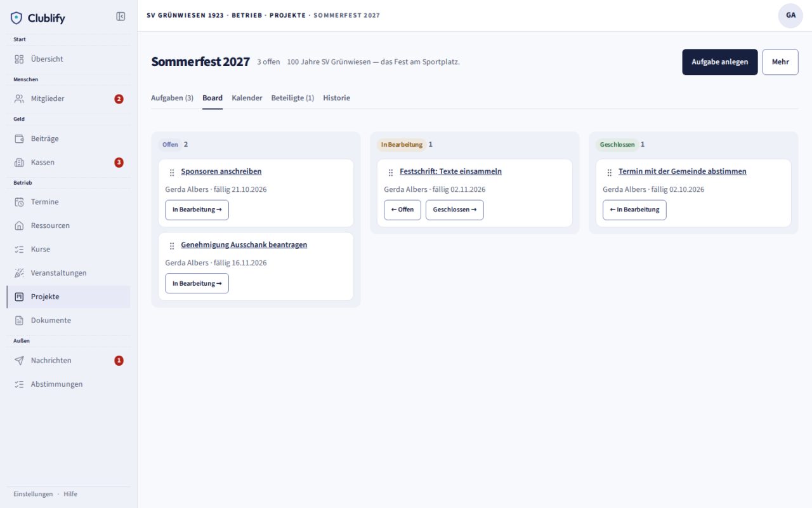
Task: Move Festschrift card back to Offen
Action: point(402,210)
